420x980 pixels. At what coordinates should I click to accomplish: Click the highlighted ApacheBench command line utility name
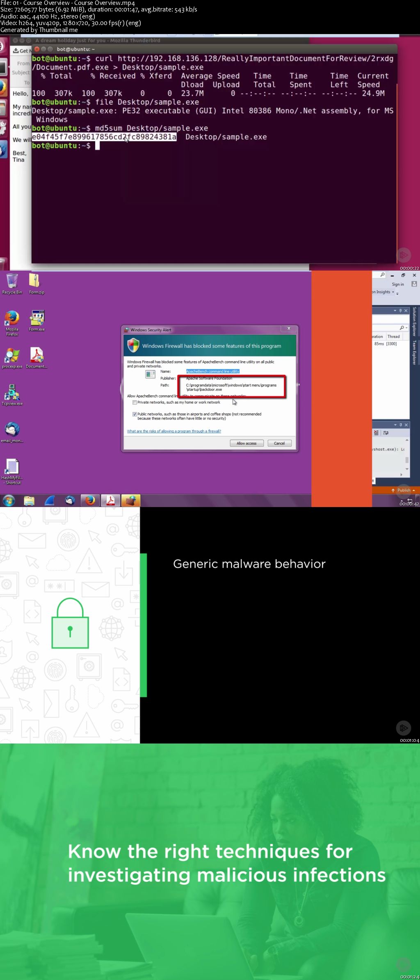click(x=212, y=372)
